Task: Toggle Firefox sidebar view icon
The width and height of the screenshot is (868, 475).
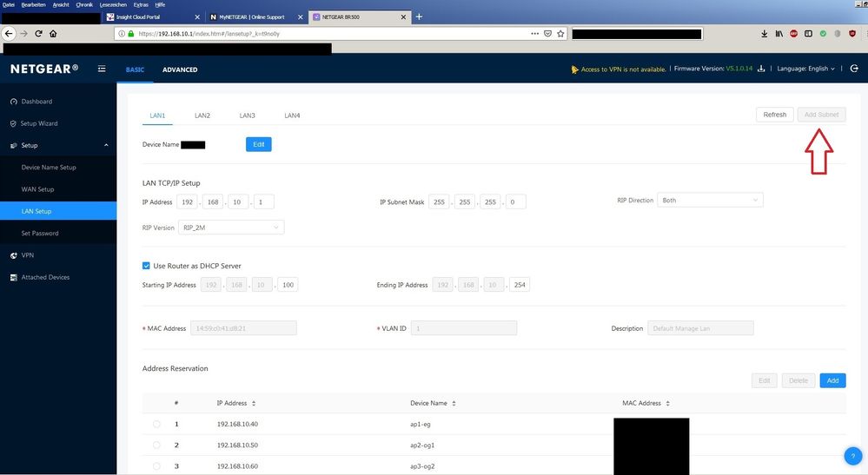Action: pyautogui.click(x=808, y=34)
